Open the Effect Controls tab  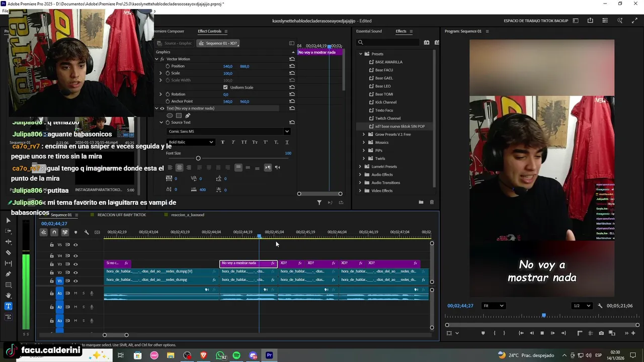click(x=209, y=31)
